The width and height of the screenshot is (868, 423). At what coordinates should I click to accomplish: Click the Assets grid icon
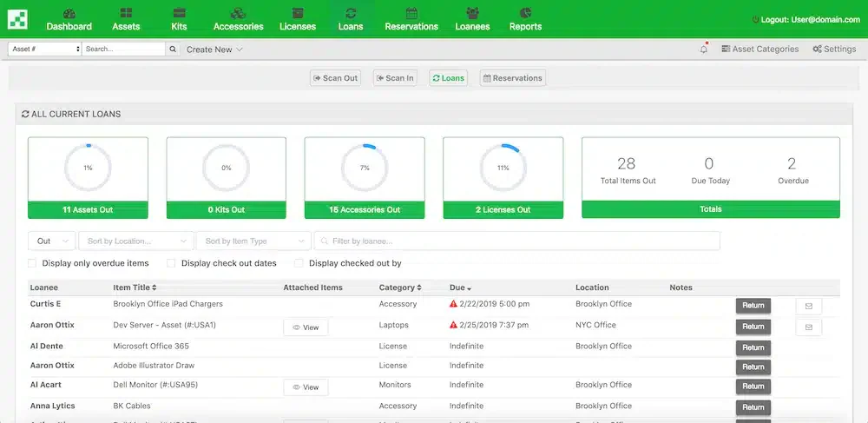[x=126, y=13]
